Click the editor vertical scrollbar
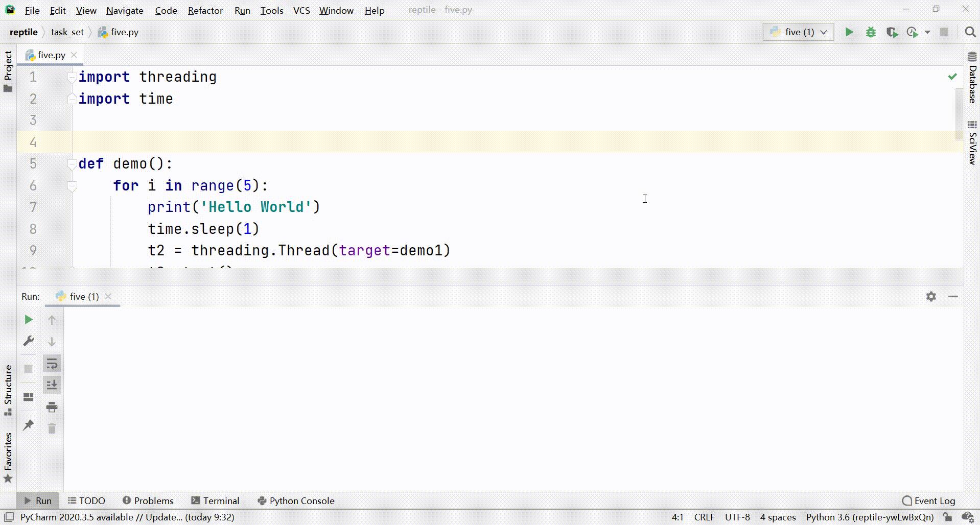This screenshot has height=525, width=980. [959, 114]
